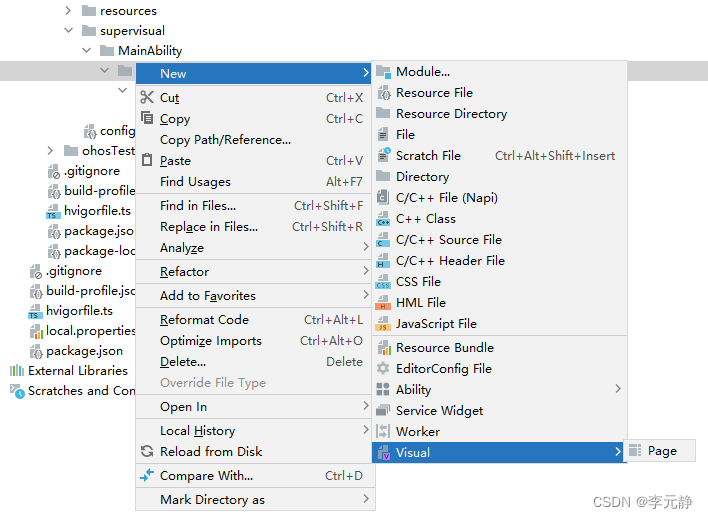
Task: Click the C/C++ Source File icon
Action: (x=383, y=239)
